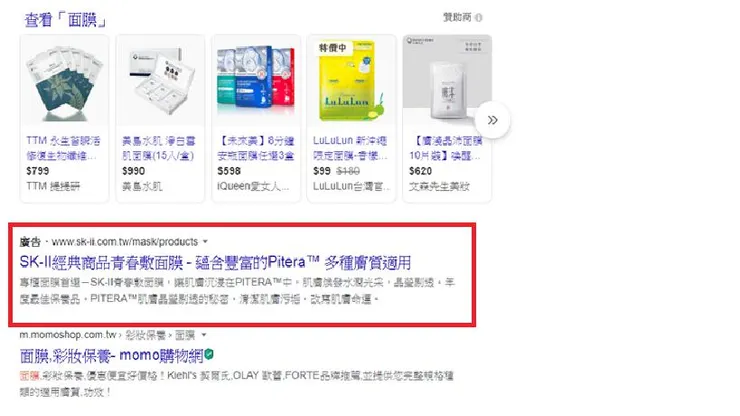
Task: Expand the dropdown arrow after m.momoshop.com.tw breadcrumb
Action: pos(204,335)
